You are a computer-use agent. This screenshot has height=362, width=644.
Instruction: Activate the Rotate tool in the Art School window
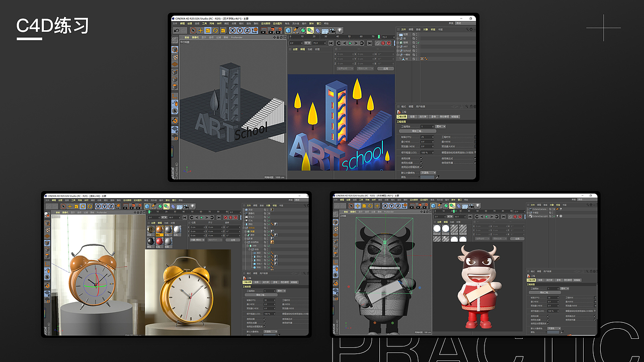(215, 30)
